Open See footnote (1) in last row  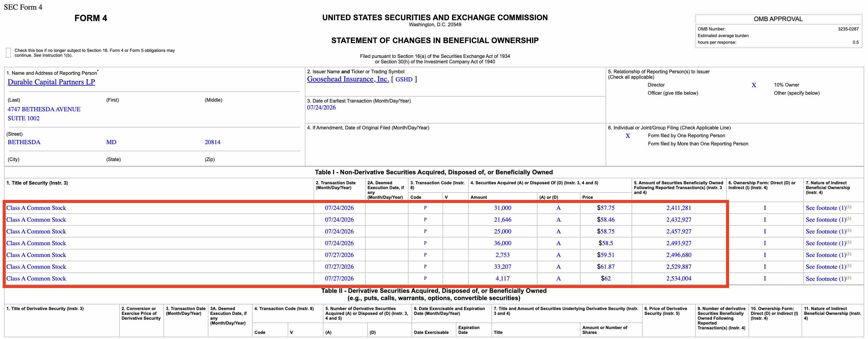[x=826, y=279]
